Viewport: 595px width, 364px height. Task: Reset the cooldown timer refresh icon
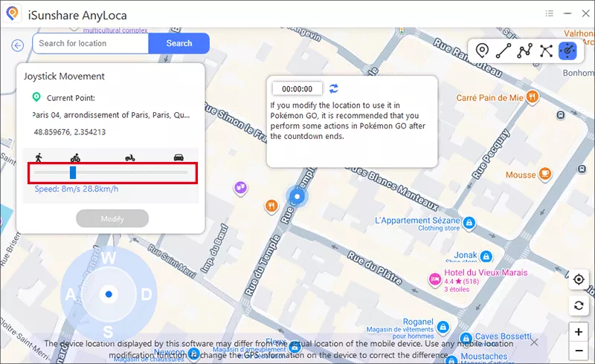(x=334, y=88)
